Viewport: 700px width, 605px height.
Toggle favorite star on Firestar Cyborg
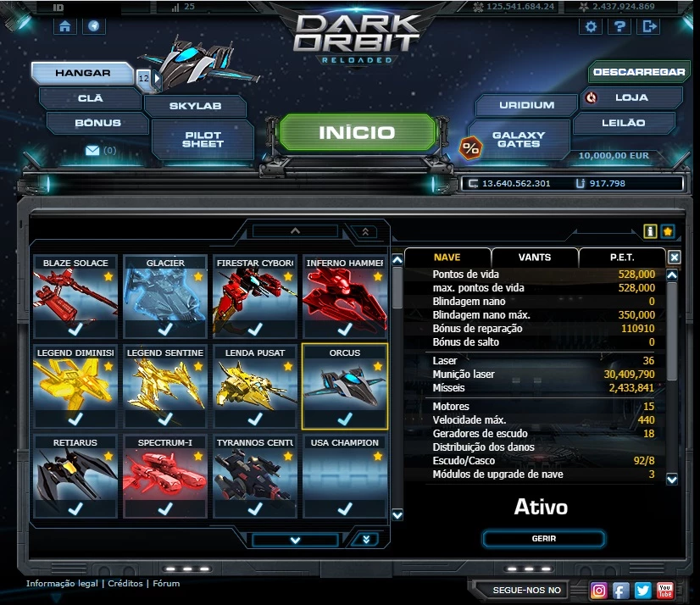[288, 277]
